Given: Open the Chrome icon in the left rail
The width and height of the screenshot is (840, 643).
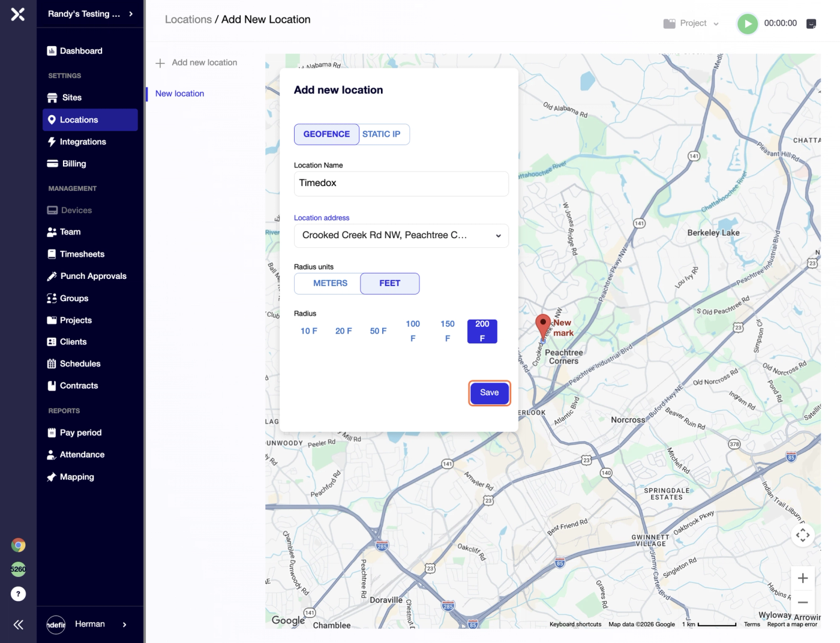Looking at the screenshot, I should coord(18,545).
